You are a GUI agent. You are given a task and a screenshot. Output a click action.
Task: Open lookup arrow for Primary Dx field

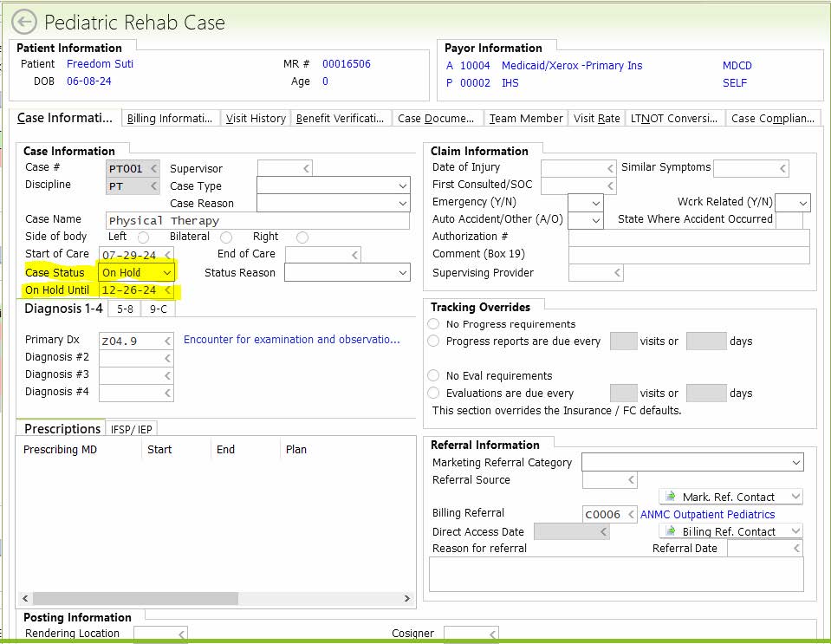(166, 341)
